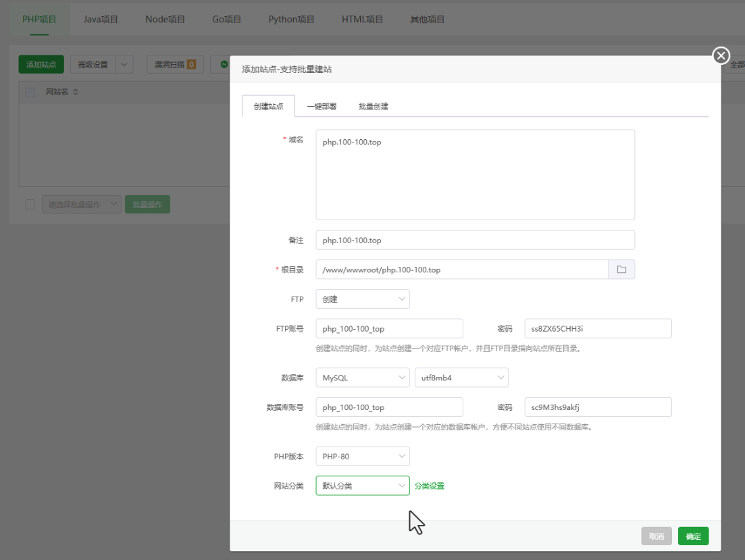Open the 其他项目 tab
Screen dimensions: 745x560
tap(427, 20)
